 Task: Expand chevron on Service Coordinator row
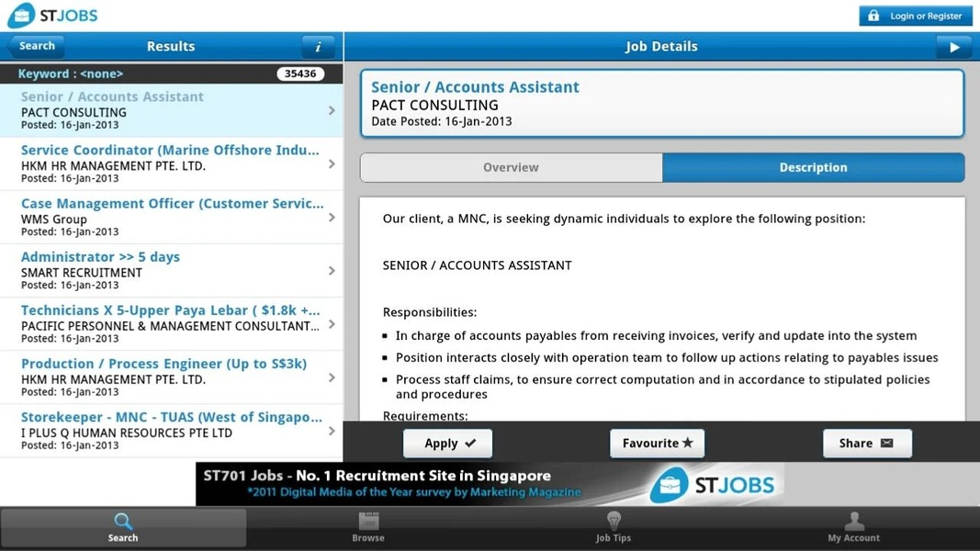(332, 163)
